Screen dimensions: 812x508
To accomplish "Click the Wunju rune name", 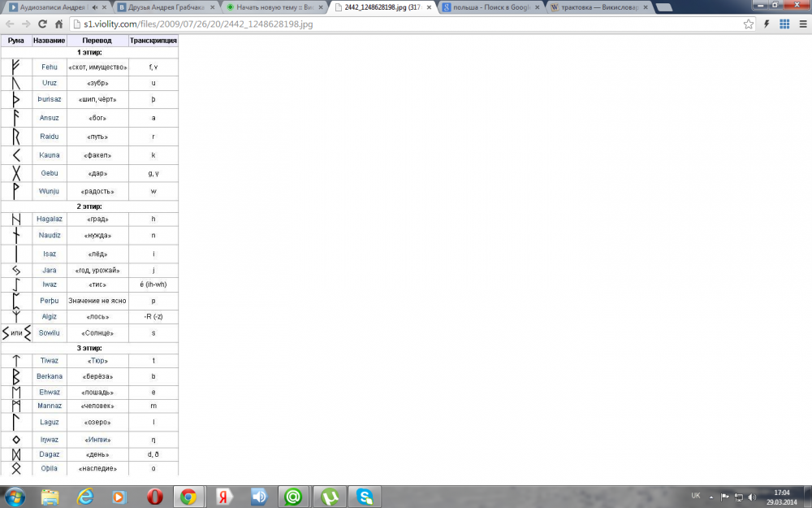I will 50,191.
